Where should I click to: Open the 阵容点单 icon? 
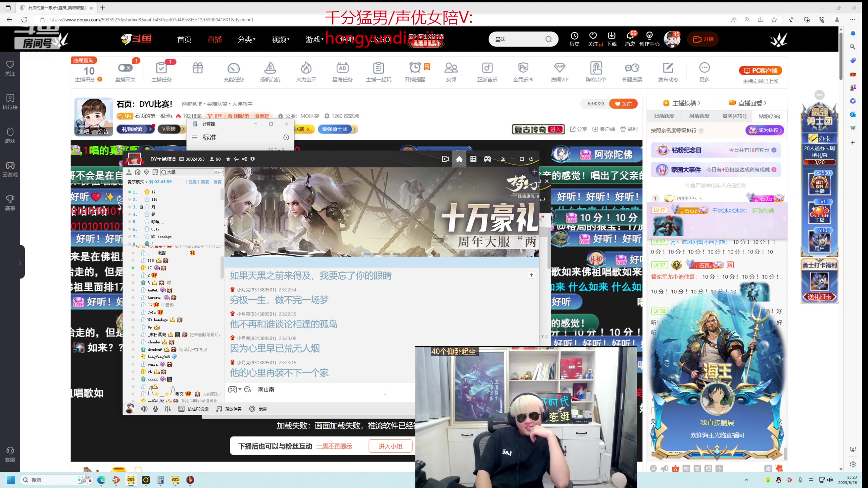tap(596, 68)
